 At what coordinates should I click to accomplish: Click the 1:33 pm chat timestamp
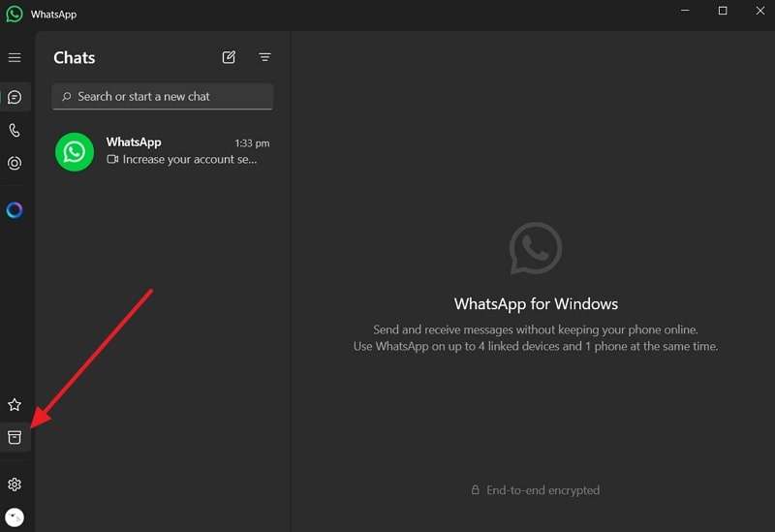tap(252, 143)
